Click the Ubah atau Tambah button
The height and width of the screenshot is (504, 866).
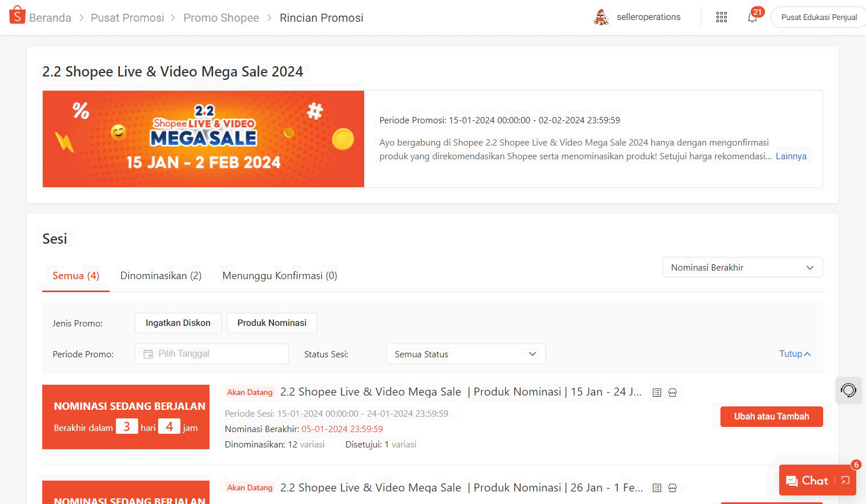(x=771, y=417)
